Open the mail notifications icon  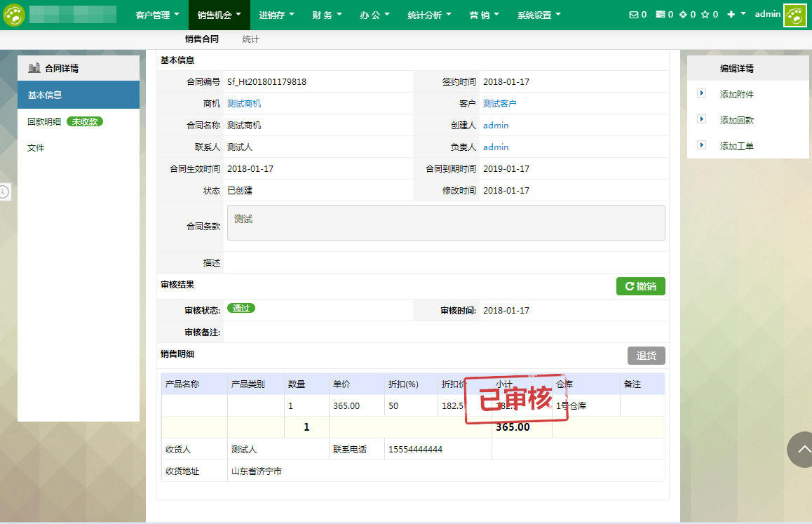pyautogui.click(x=633, y=15)
